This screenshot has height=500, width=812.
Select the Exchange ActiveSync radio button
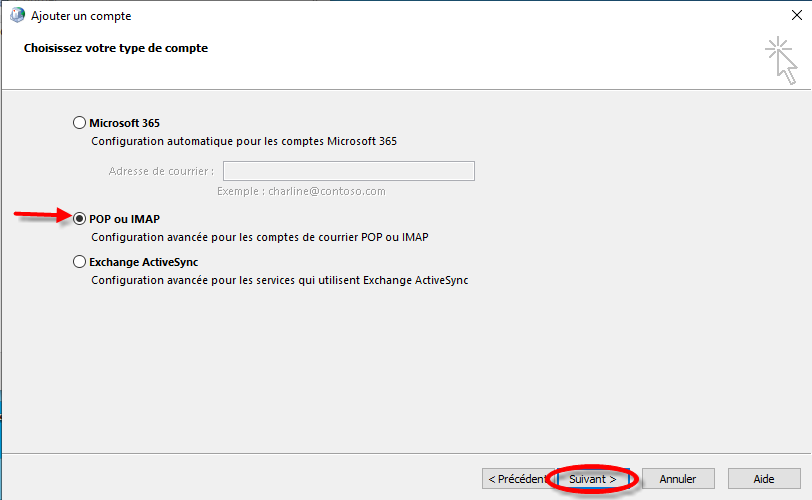[79, 262]
